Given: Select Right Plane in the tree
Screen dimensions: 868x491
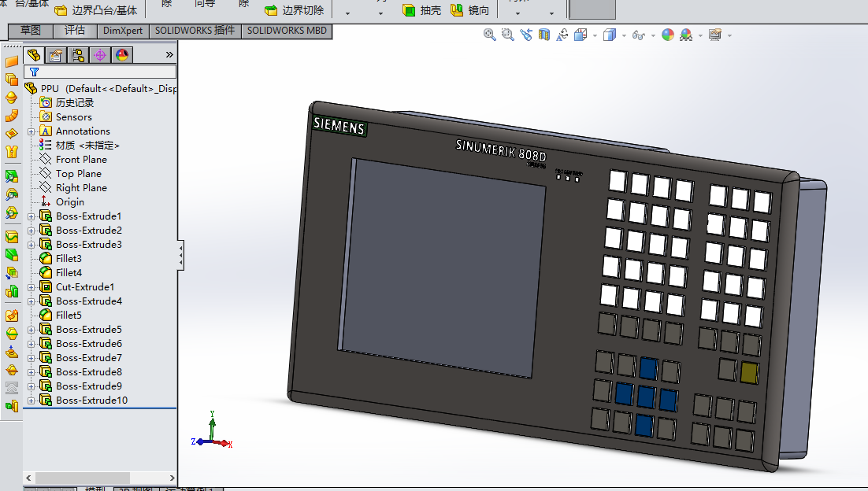Looking at the screenshot, I should tap(81, 188).
